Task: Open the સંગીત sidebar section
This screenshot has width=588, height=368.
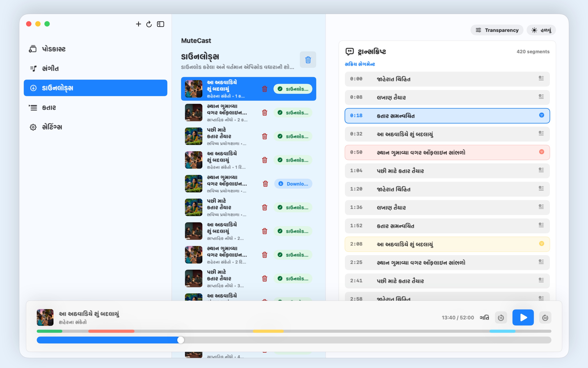Action: [96, 68]
